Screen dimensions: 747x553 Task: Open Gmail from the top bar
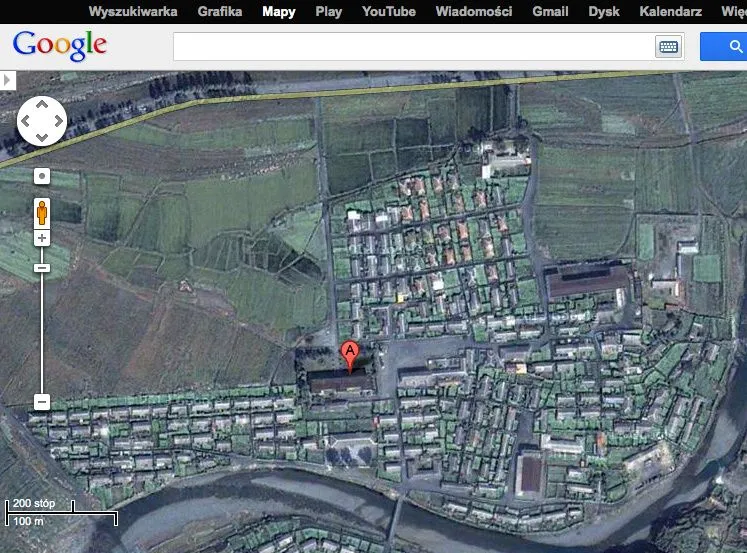(550, 12)
